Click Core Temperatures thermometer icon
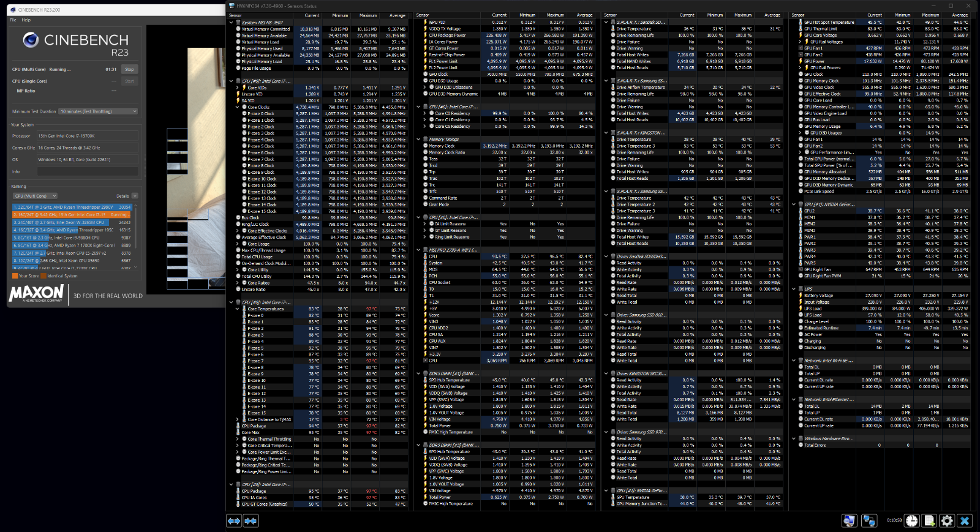 (x=244, y=309)
